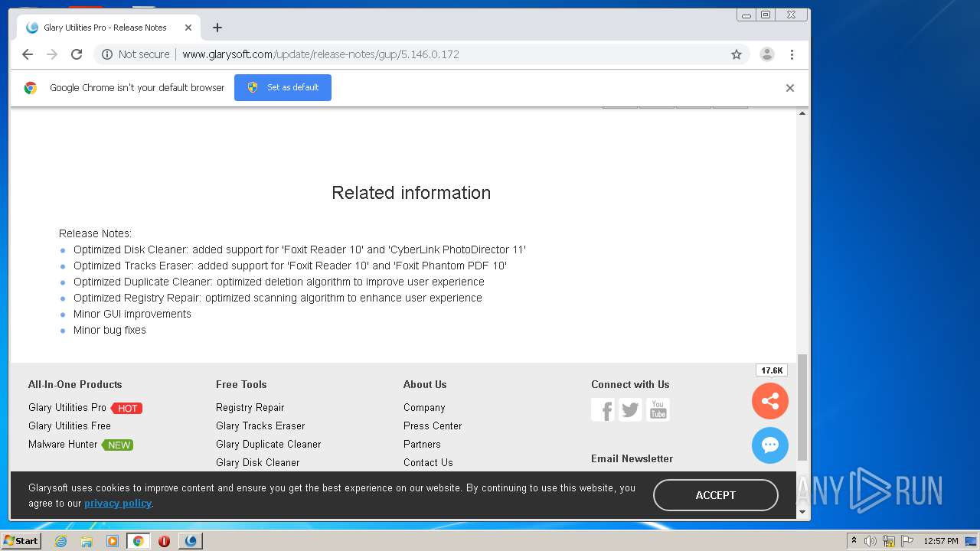
Task: View site information Not secure icon
Action: click(107, 54)
